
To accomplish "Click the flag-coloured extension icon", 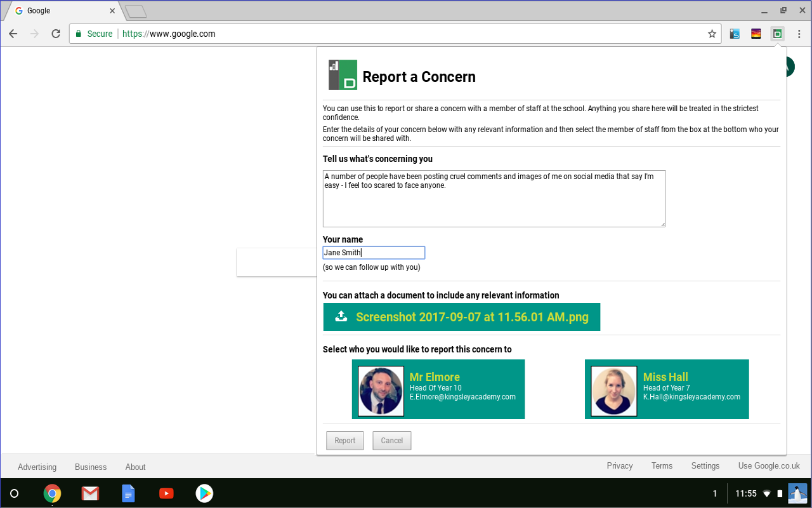I will pyautogui.click(x=756, y=34).
